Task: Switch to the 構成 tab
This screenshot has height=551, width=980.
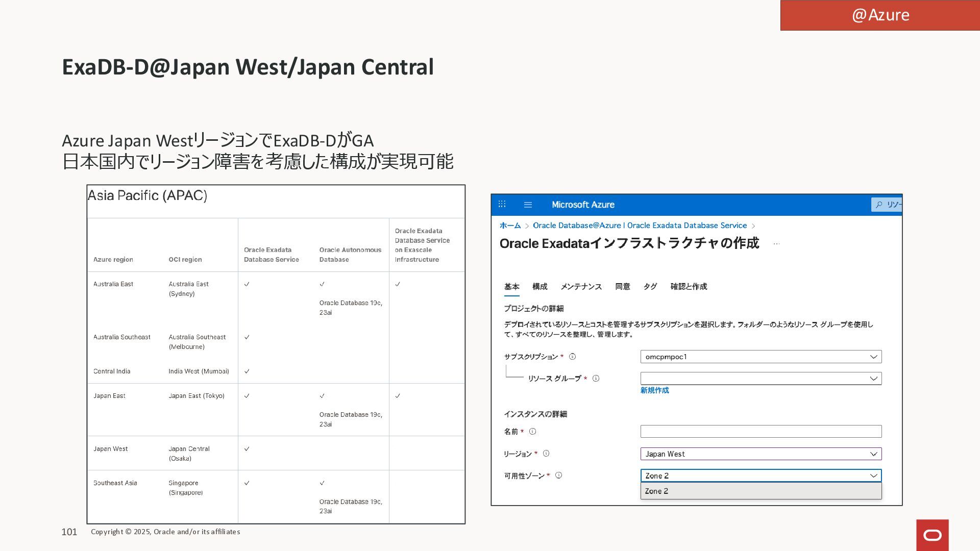Action: point(540,287)
